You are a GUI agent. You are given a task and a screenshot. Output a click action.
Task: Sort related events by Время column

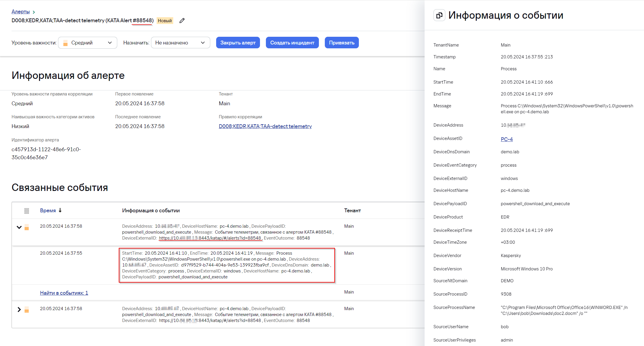(48, 211)
